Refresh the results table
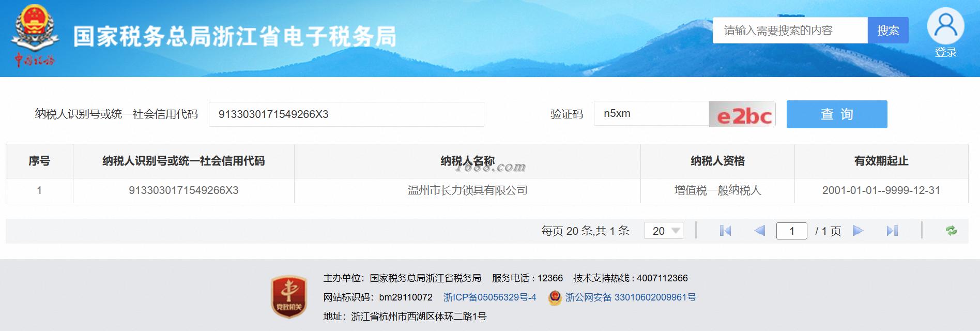 951,231
